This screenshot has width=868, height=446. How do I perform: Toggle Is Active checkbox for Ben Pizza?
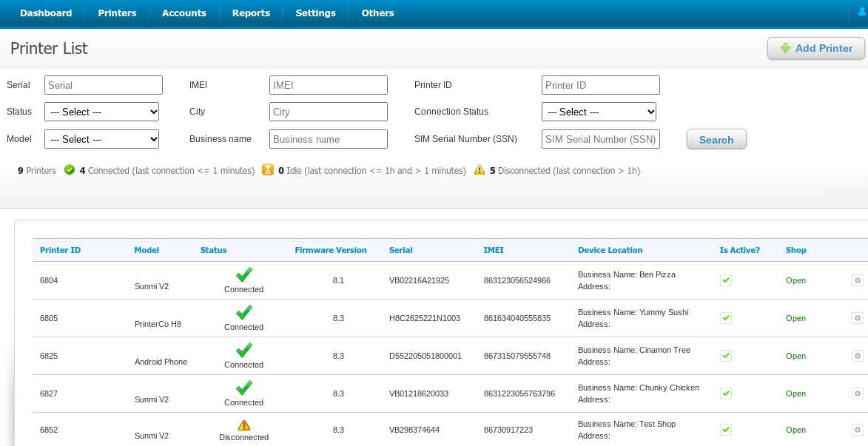pyautogui.click(x=726, y=280)
